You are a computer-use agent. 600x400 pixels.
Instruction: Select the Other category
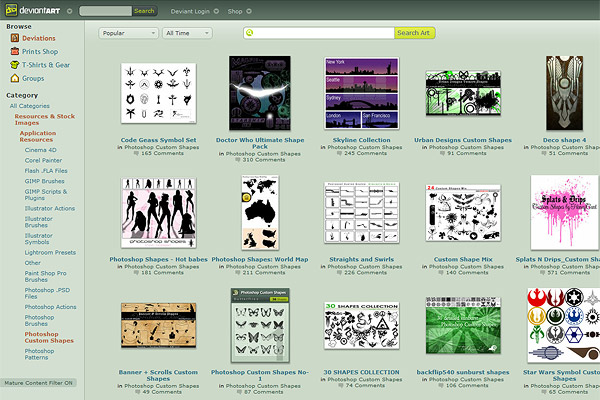33,263
